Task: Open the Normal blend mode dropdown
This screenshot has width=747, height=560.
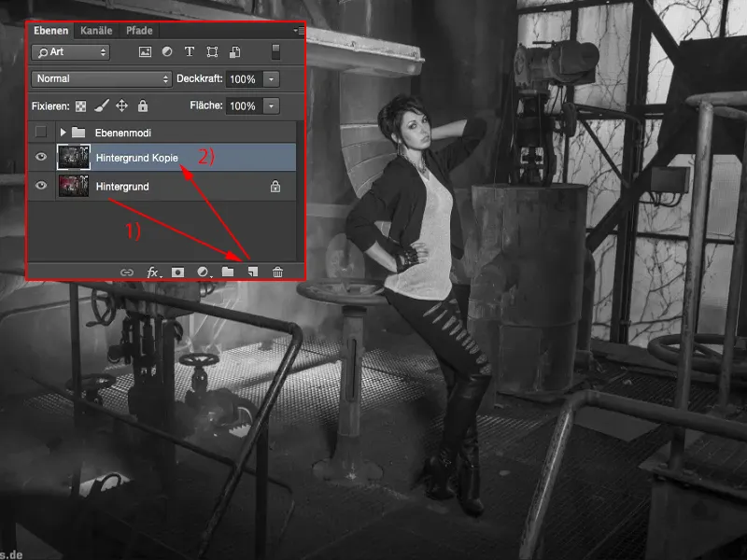Action: (x=101, y=79)
